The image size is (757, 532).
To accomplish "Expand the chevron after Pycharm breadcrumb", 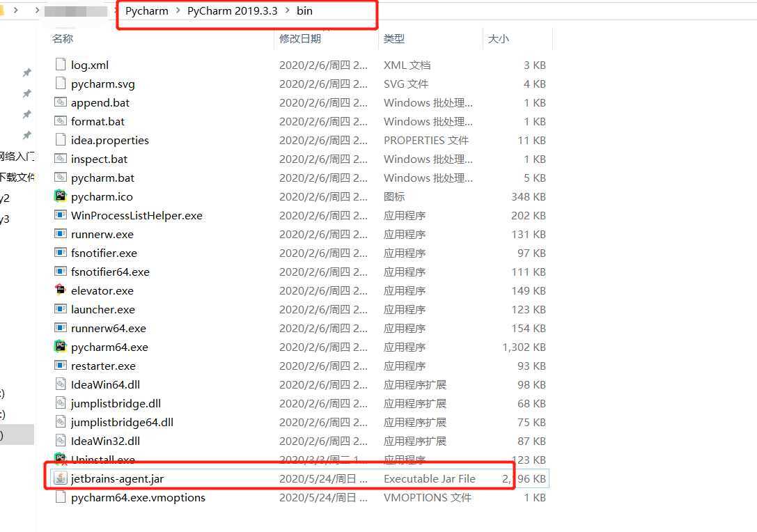I will tap(178, 10).
